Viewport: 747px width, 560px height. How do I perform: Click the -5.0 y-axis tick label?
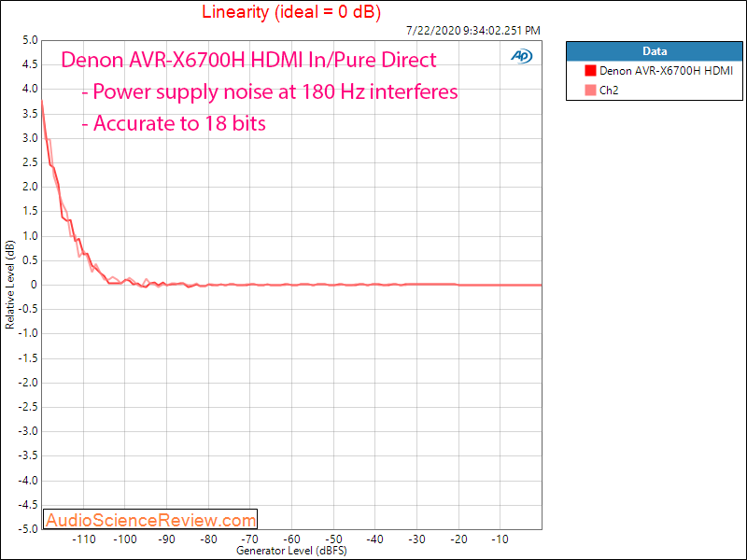tap(28, 529)
